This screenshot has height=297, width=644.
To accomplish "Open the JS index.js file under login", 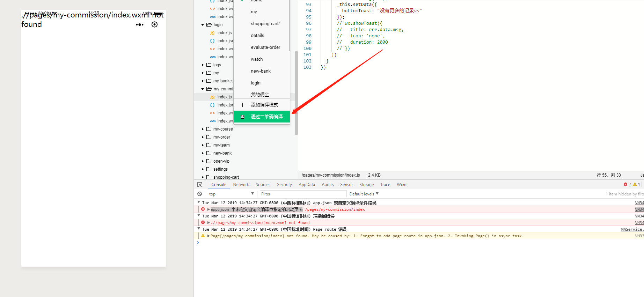I will pos(224,33).
